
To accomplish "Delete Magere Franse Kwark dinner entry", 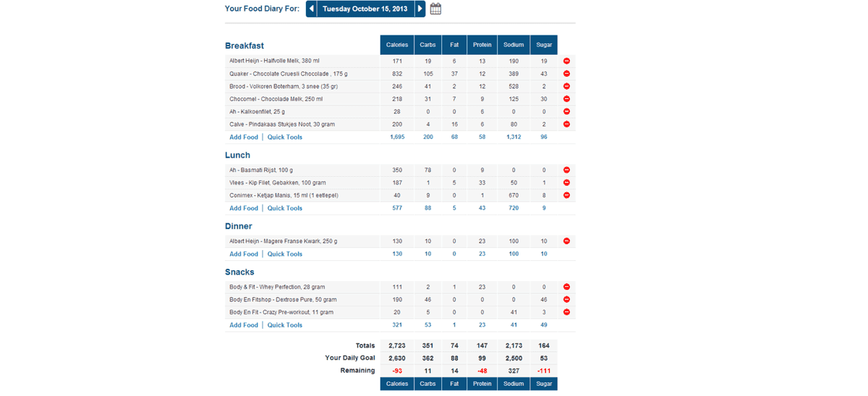I will (566, 241).
